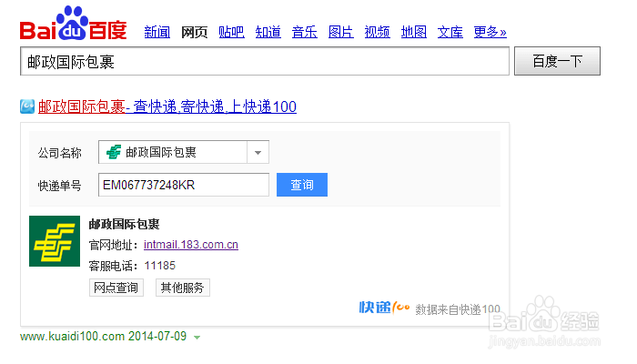Open the 图片 tab
The width and height of the screenshot is (637, 364).
coord(341,32)
